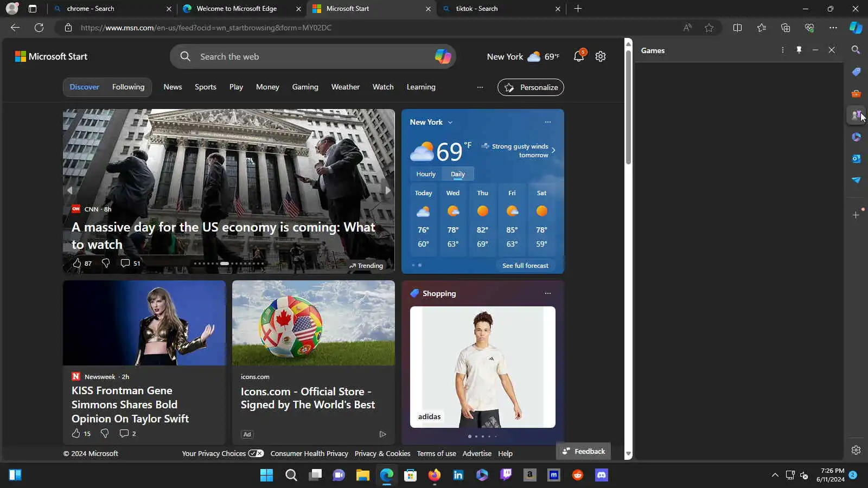Image resolution: width=868 pixels, height=488 pixels.
Task: Open the Terms of use link
Action: click(x=436, y=454)
